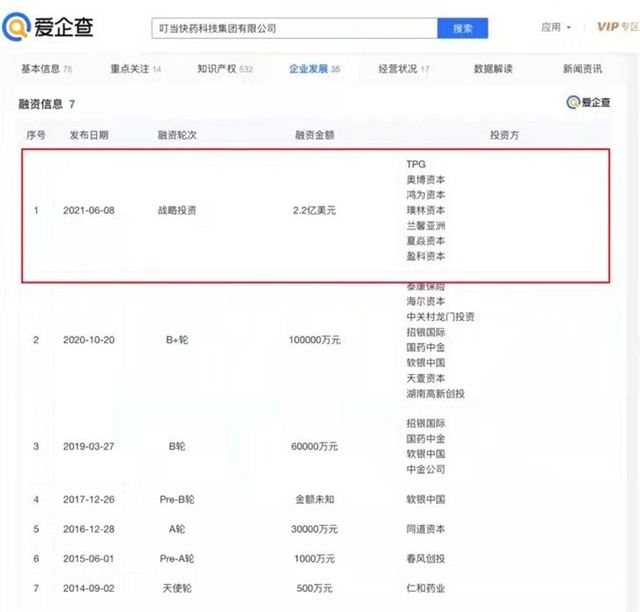This screenshot has height=612, width=640.
Task: Click the B+轮 round cell
Action: [177, 340]
